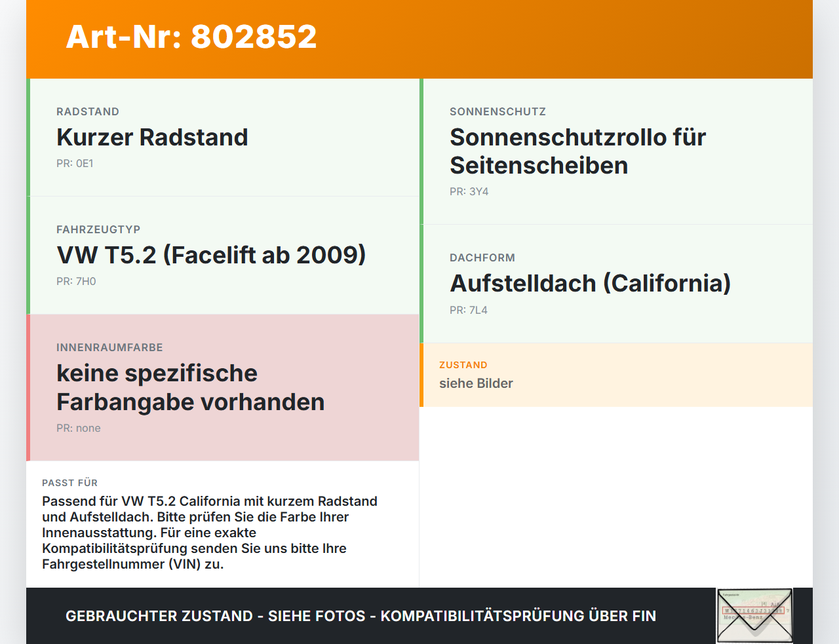Click 'VW T5.2 (Facelift ab 2009)' text

click(211, 255)
